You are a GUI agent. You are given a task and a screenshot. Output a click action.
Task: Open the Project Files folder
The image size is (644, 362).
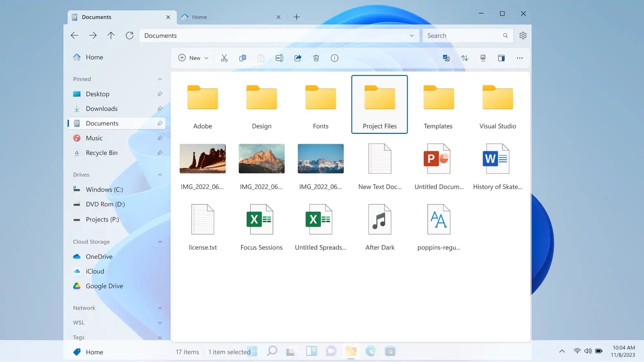[380, 104]
